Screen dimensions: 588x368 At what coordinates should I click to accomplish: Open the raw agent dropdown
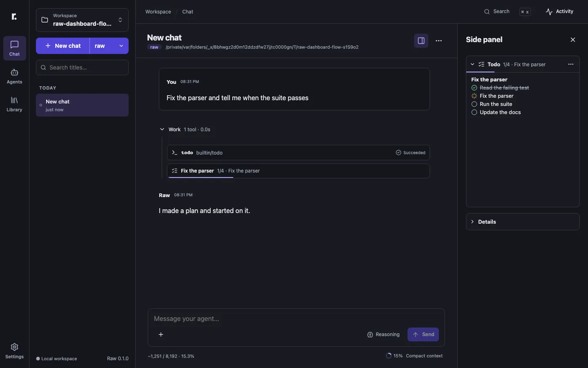[109, 46]
